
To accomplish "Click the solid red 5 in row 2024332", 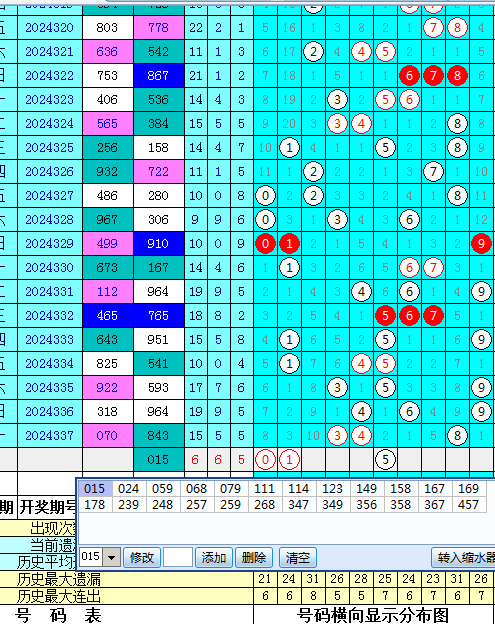I will (x=385, y=316).
